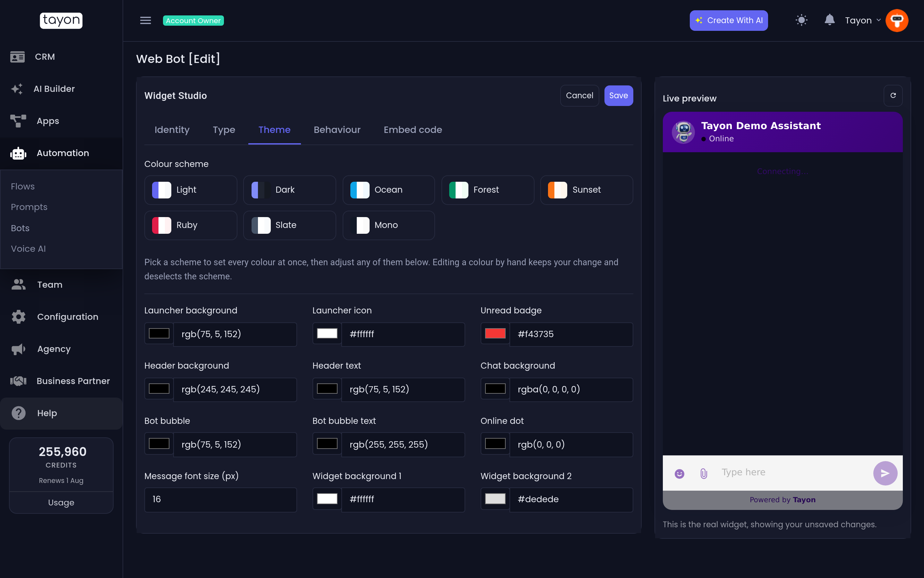The width and height of the screenshot is (924, 578).
Task: Open the Header text colour swatch
Action: [x=327, y=389]
